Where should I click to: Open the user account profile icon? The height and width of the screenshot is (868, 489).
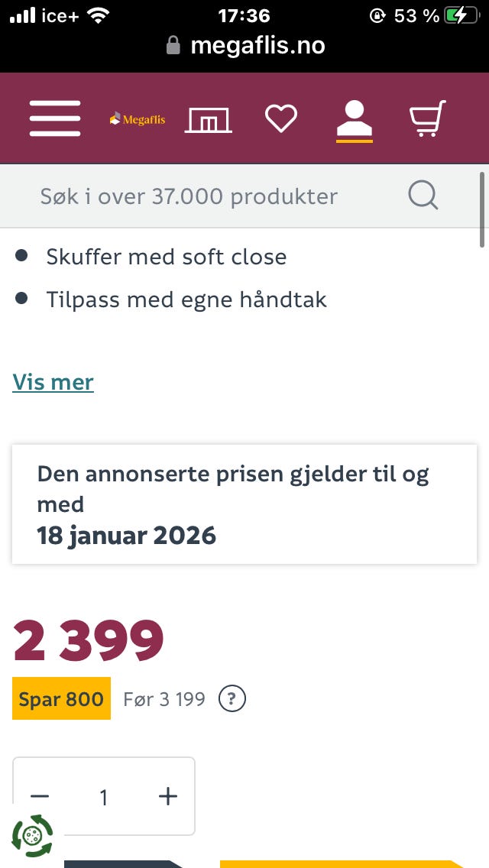point(355,119)
